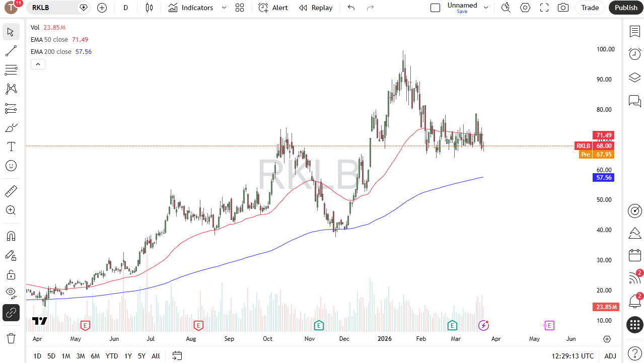Open the Trade button
Screen dimensions: 644x363
tap(590, 8)
